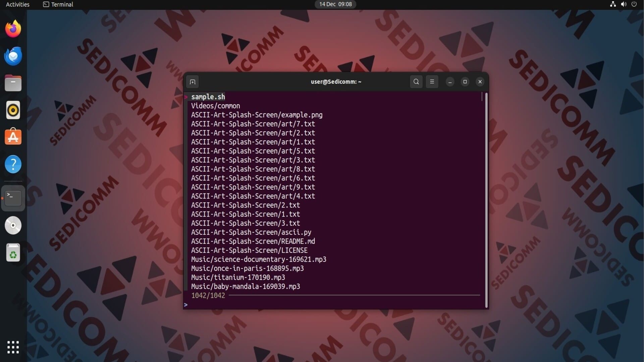Open the Terminal app menu in top bar
The image size is (644, 362).
tap(58, 4)
